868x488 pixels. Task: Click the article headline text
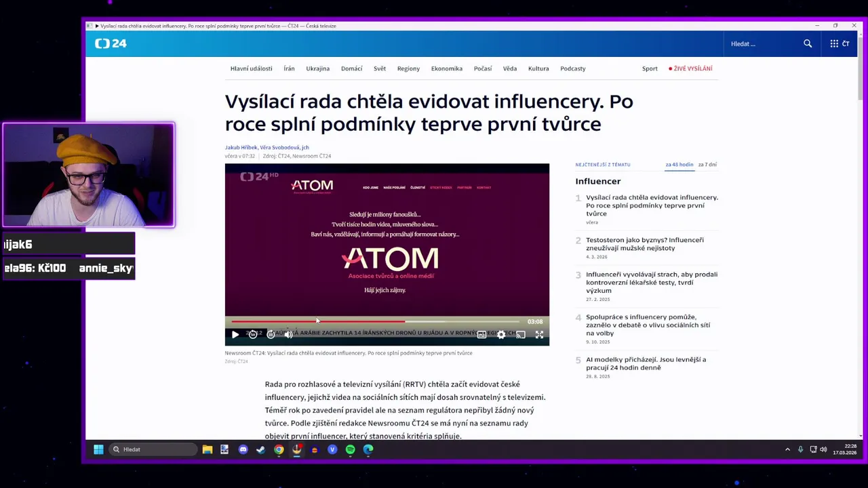tap(429, 113)
